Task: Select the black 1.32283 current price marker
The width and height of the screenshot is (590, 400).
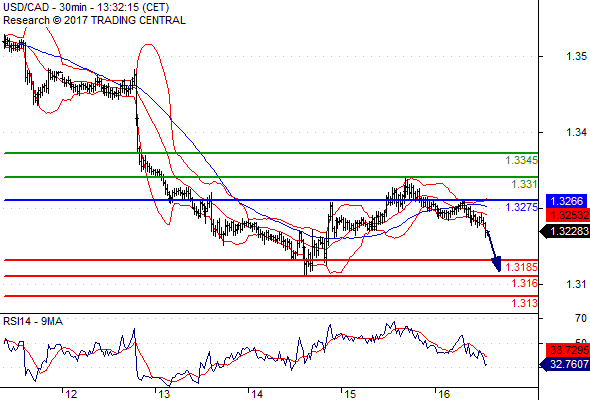Action: coord(565,231)
